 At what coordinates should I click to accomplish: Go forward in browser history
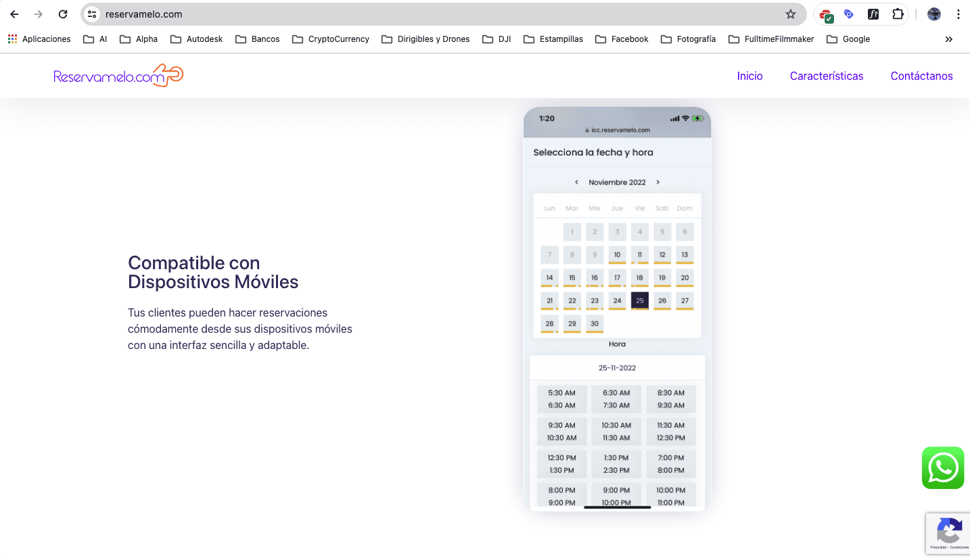[x=39, y=14]
